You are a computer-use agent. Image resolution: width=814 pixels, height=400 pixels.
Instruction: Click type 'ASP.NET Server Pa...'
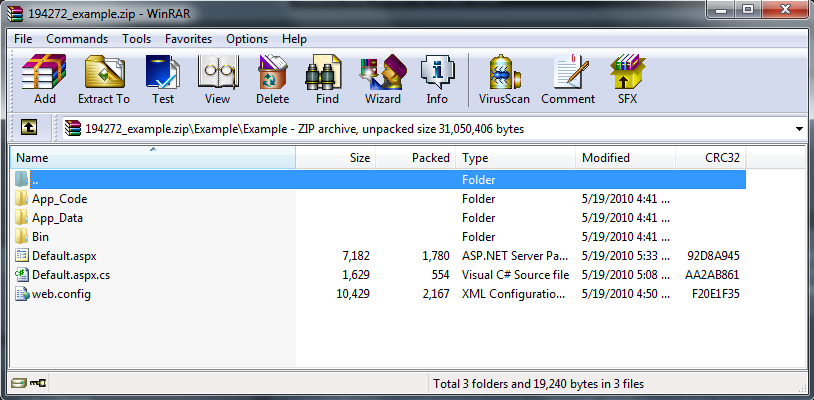point(514,256)
